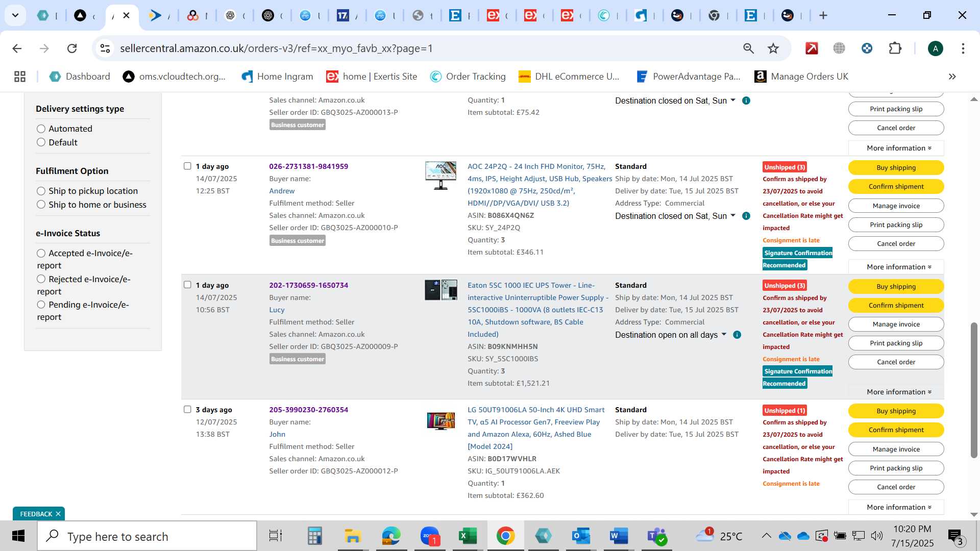Image resolution: width=980 pixels, height=551 pixels.
Task: Open Excel from the taskbar
Action: [x=467, y=536]
